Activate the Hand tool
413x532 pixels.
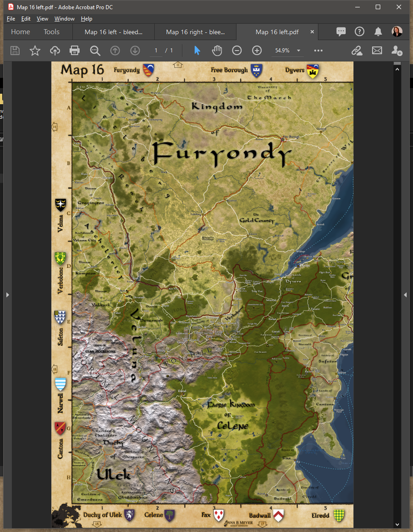217,50
